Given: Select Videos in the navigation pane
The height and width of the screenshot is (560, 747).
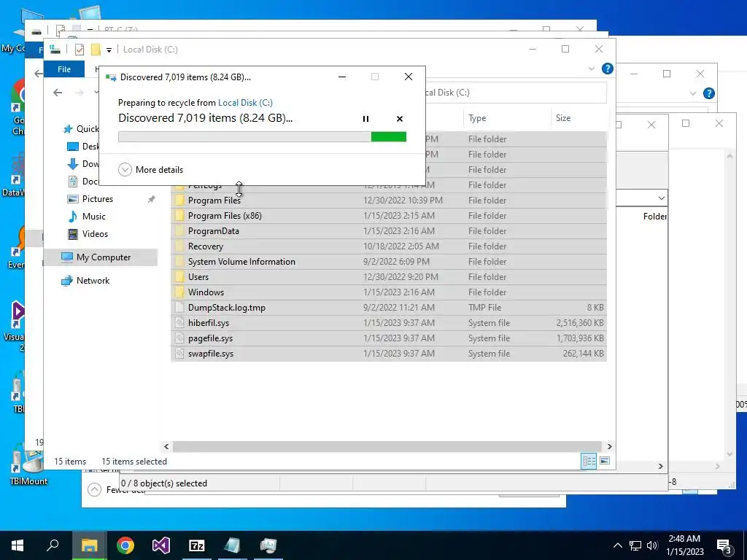Looking at the screenshot, I should click(x=96, y=234).
